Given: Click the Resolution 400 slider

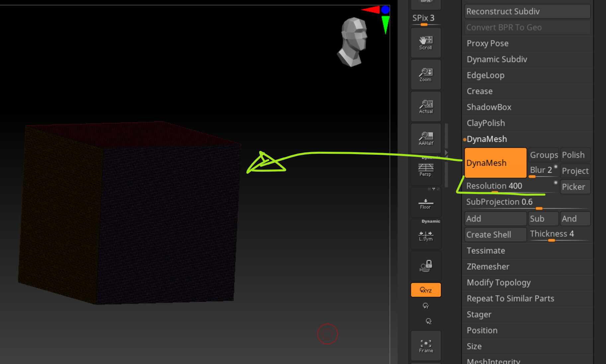Looking at the screenshot, I should pos(511,186).
